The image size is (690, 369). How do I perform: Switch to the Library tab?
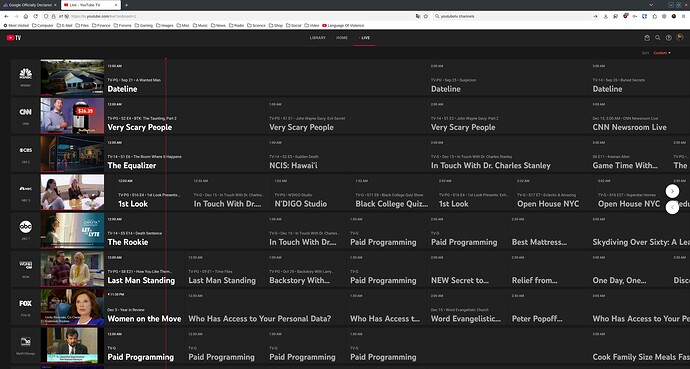click(318, 38)
